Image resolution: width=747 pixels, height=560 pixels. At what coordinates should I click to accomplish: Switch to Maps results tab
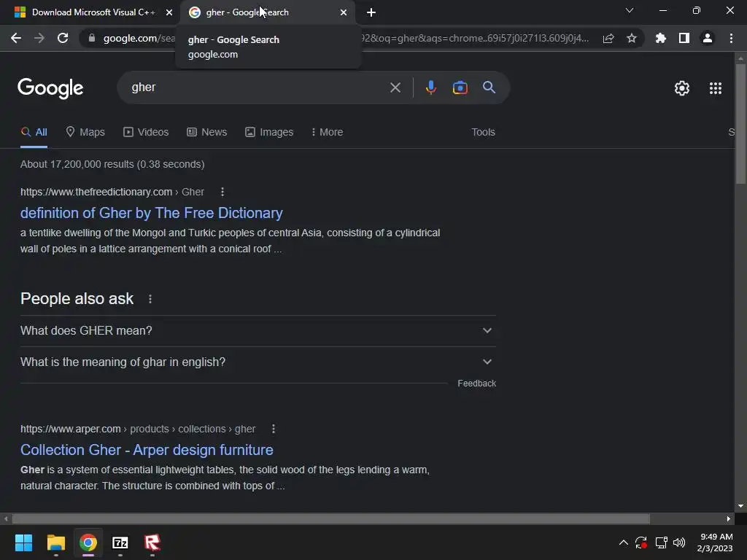[85, 133]
